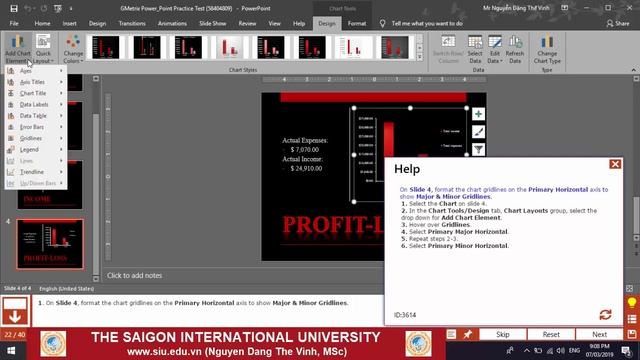This screenshot has height=360, width=640.
Task: Click the red download arrow icon in test panel
Action: [15, 311]
